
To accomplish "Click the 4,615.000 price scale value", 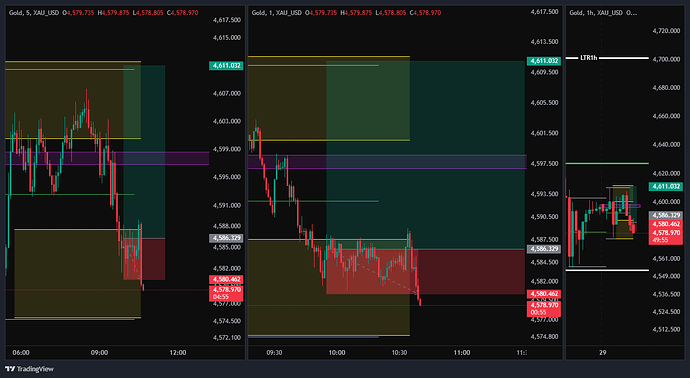I will 227,38.
